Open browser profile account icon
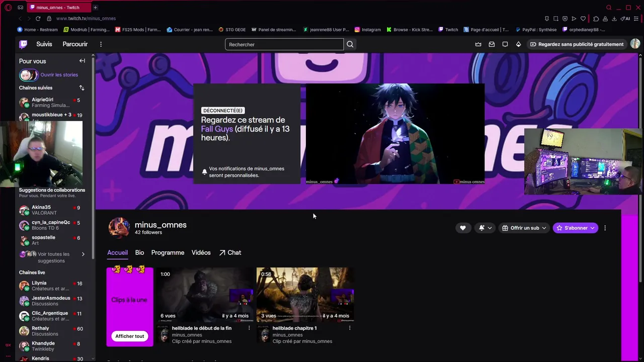The height and width of the screenshot is (362, 644). 605,19
